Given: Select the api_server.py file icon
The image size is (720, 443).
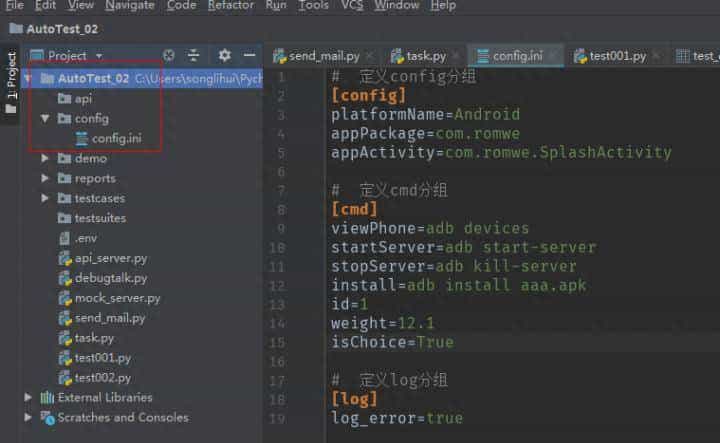Looking at the screenshot, I should pyautogui.click(x=64, y=258).
